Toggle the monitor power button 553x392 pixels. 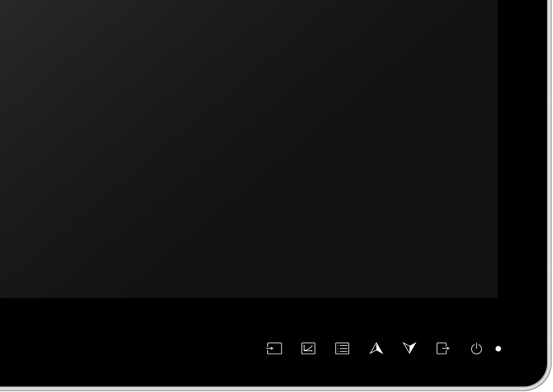pyautogui.click(x=476, y=349)
